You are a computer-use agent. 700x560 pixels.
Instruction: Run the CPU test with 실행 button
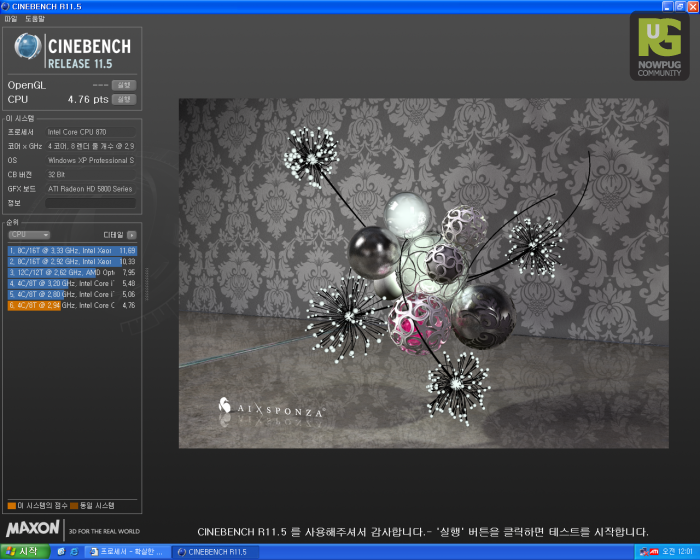[124, 99]
